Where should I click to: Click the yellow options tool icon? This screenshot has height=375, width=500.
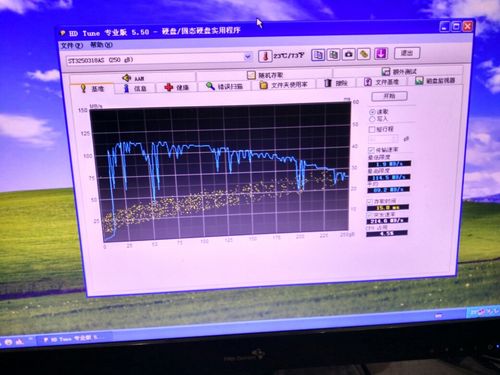tap(364, 54)
